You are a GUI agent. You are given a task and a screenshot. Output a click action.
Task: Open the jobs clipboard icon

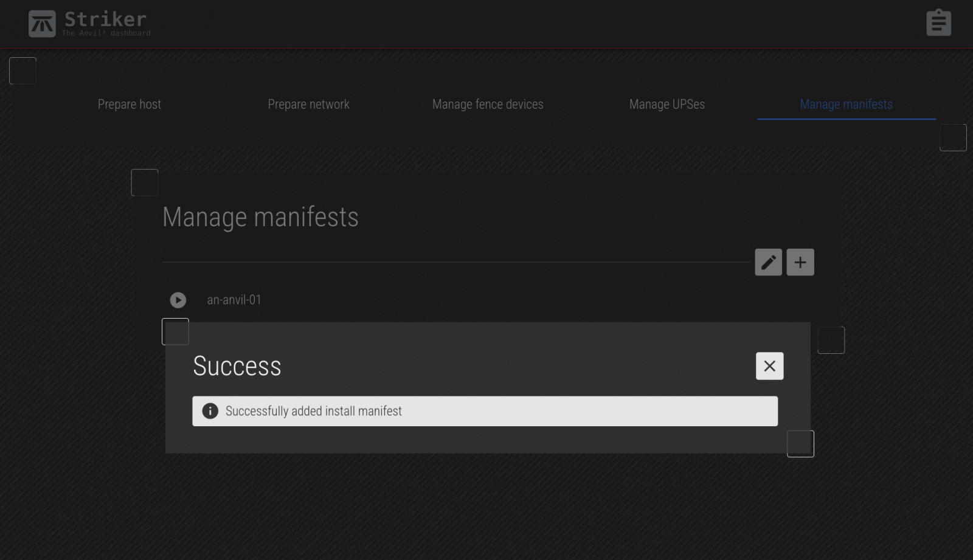point(938,23)
